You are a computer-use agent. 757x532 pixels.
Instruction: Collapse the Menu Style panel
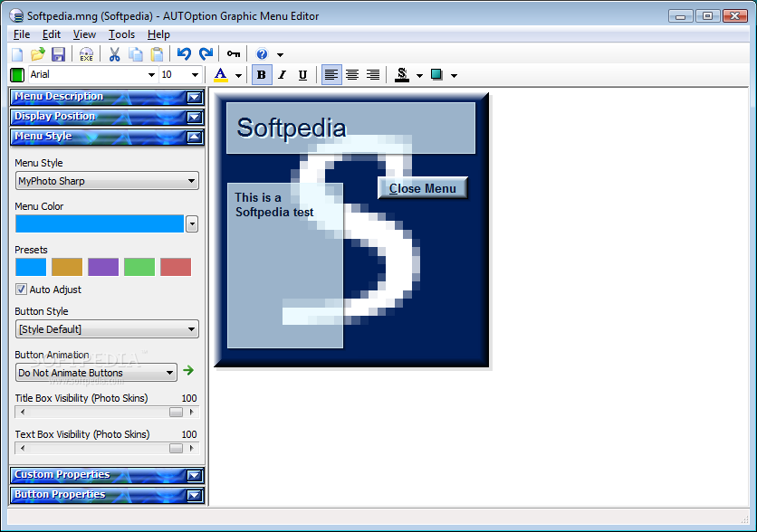pyautogui.click(x=195, y=137)
